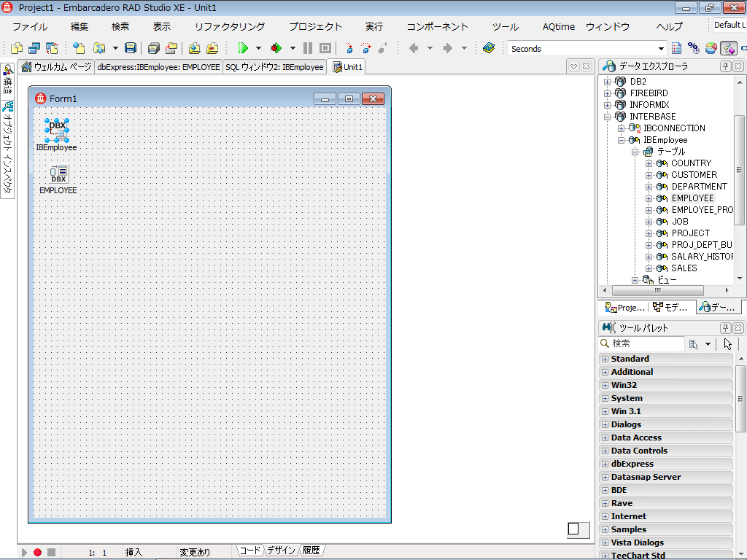
Task: Select the IBCONNECTION node
Action: point(674,128)
